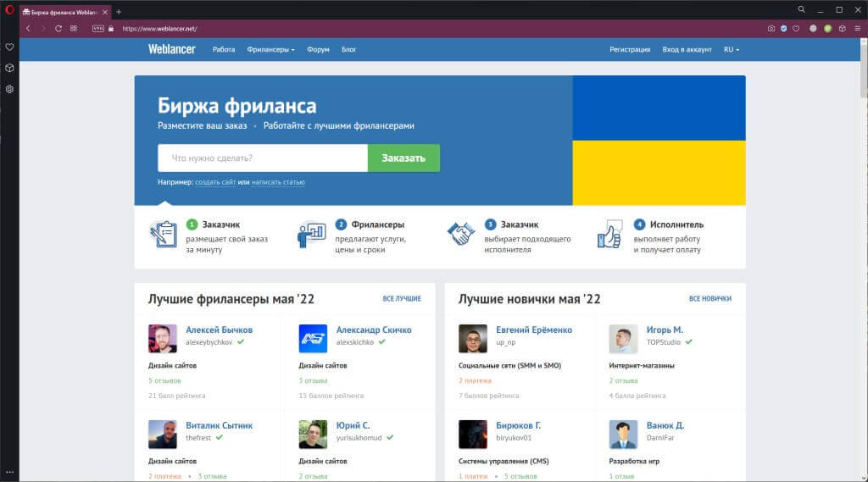The image size is (868, 482).
Task: Click the padlock site security icon
Action: [x=111, y=28]
